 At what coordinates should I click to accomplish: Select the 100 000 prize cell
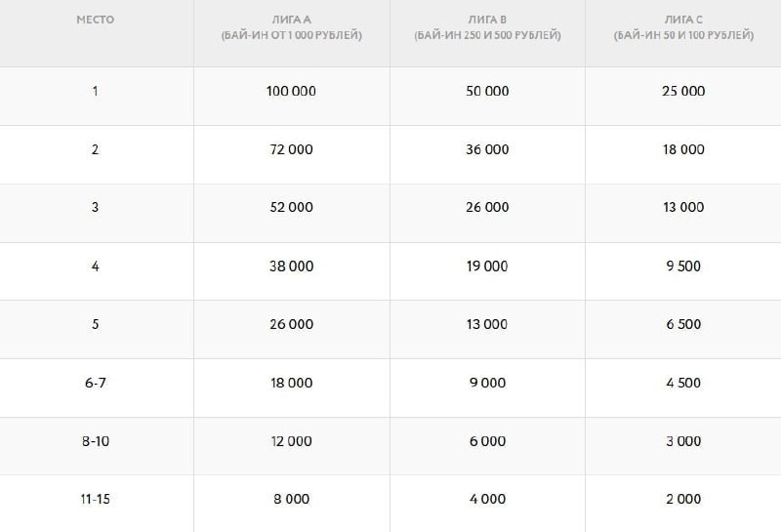[291, 91]
